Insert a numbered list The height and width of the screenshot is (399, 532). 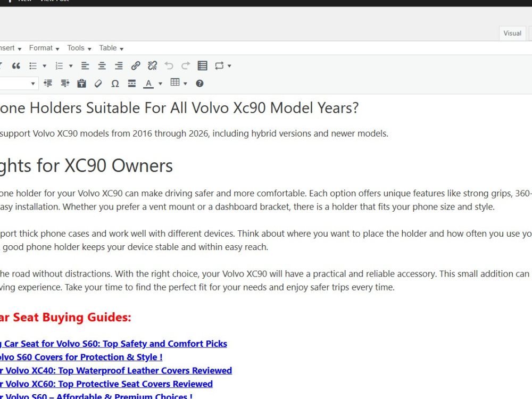point(60,66)
